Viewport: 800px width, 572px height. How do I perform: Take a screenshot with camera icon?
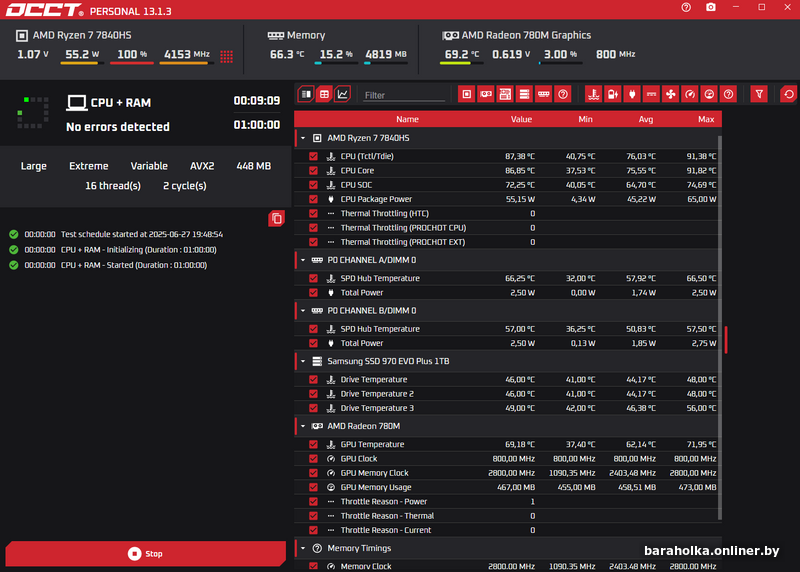(711, 7)
